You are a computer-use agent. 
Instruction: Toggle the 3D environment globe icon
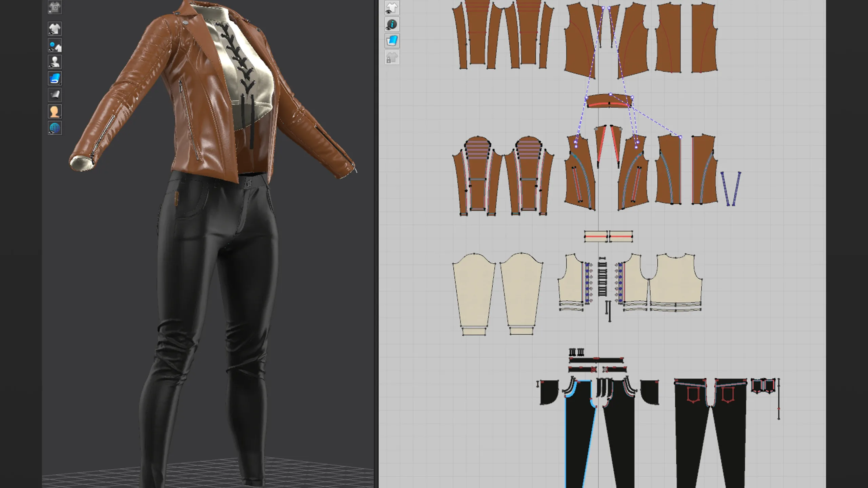point(55,128)
